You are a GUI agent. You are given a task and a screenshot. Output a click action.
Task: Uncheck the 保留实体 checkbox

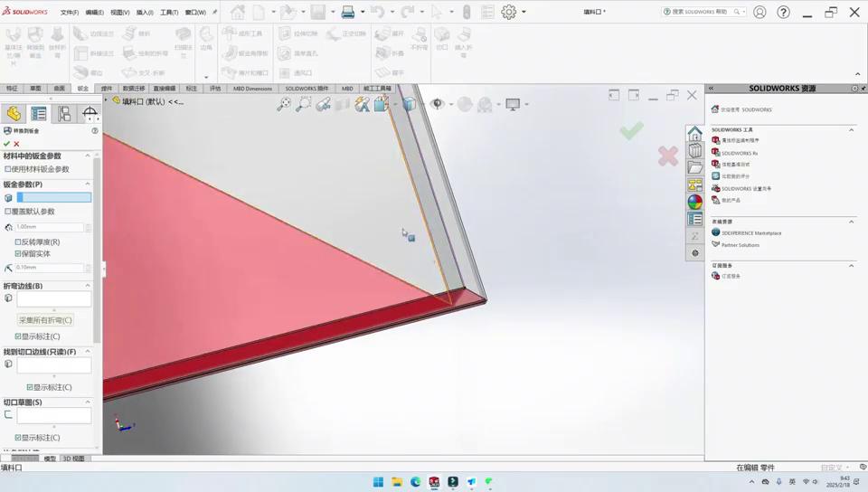click(18, 253)
